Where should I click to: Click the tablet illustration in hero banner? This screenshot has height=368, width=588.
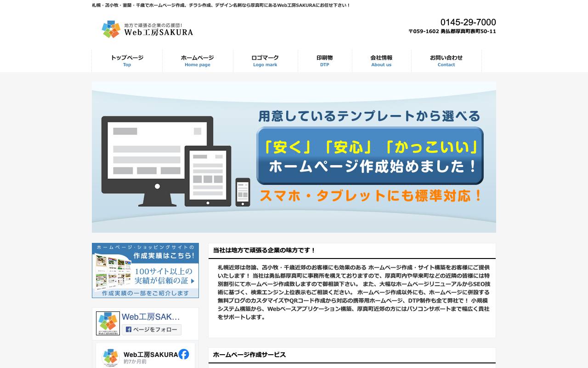(208, 176)
